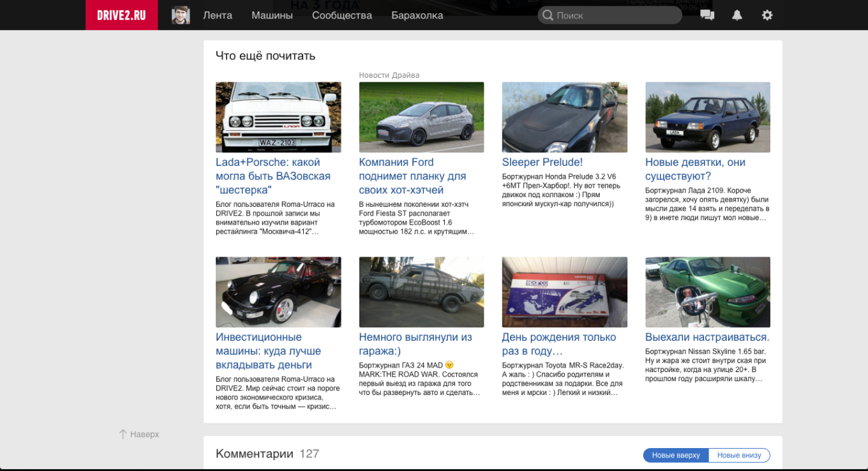This screenshot has height=471, width=868.
Task: Click the DRIVE2.RU logo
Action: pos(121,15)
